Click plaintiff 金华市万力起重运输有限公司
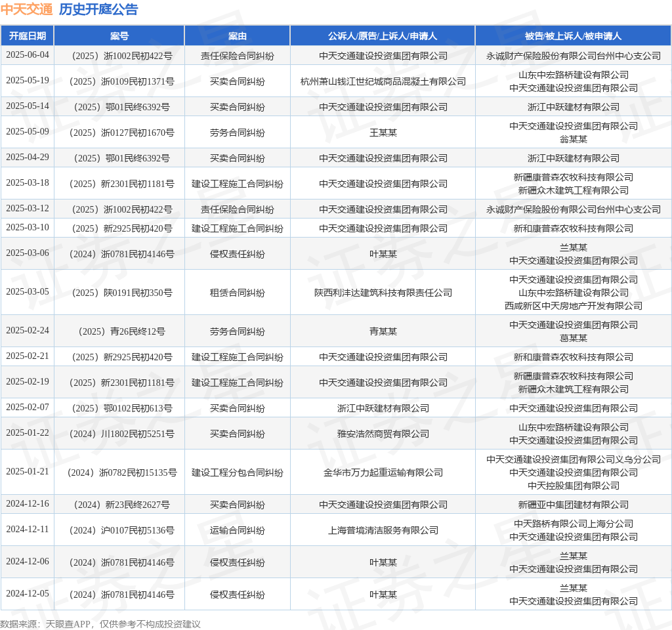The height and width of the screenshot is (630, 672). click(383, 472)
